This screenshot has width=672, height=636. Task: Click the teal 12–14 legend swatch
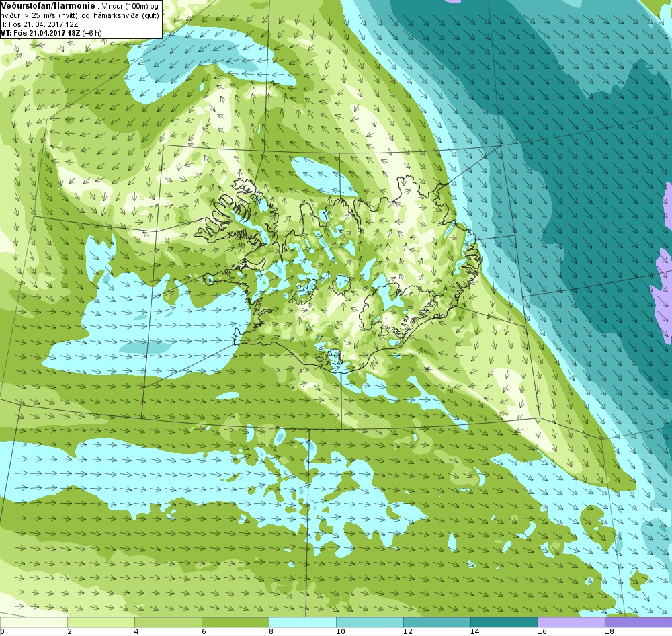[x=437, y=622]
